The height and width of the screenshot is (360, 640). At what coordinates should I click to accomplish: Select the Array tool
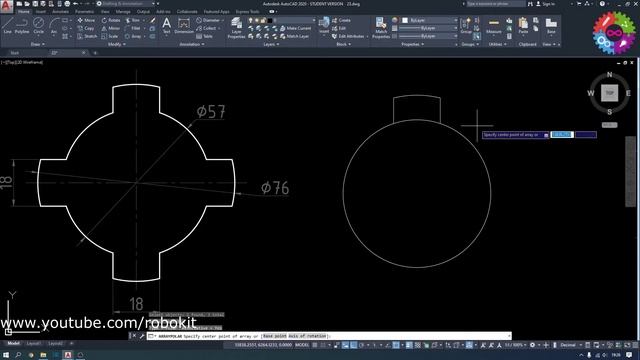(x=133, y=36)
